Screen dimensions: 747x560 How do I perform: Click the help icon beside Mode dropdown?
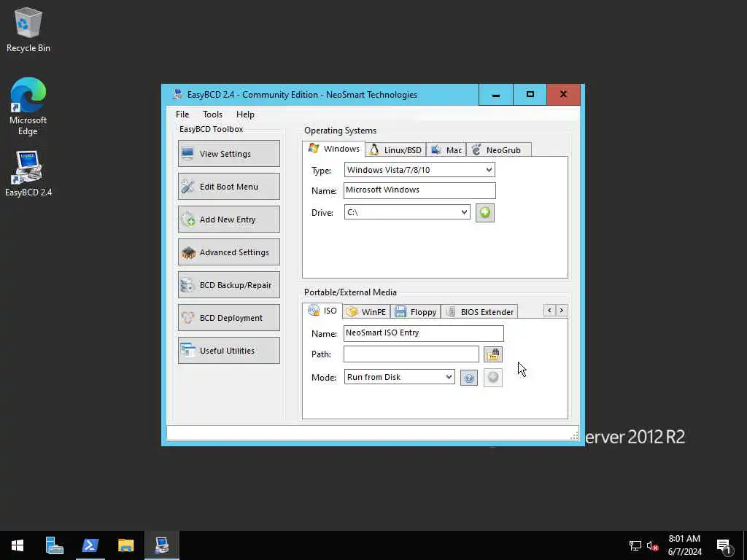coord(469,378)
